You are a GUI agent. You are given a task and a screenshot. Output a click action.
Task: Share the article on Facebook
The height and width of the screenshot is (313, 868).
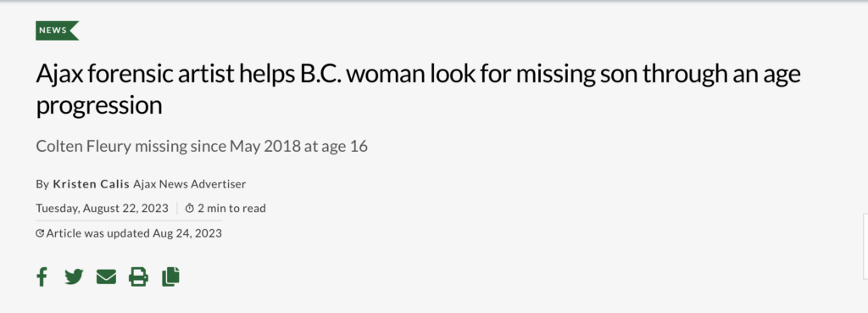point(42,276)
